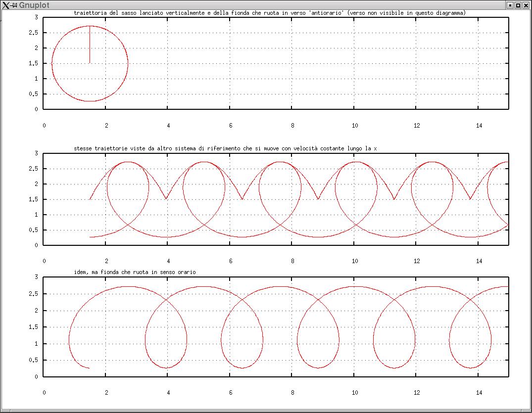
Task: Click the pin icon beside the Gnuplot title
Action: coord(14,5)
